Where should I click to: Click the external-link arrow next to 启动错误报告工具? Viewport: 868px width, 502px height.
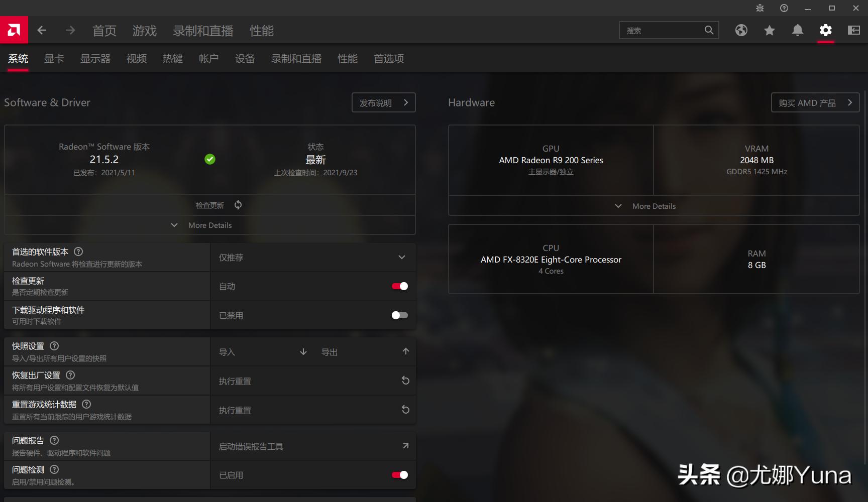tap(405, 445)
